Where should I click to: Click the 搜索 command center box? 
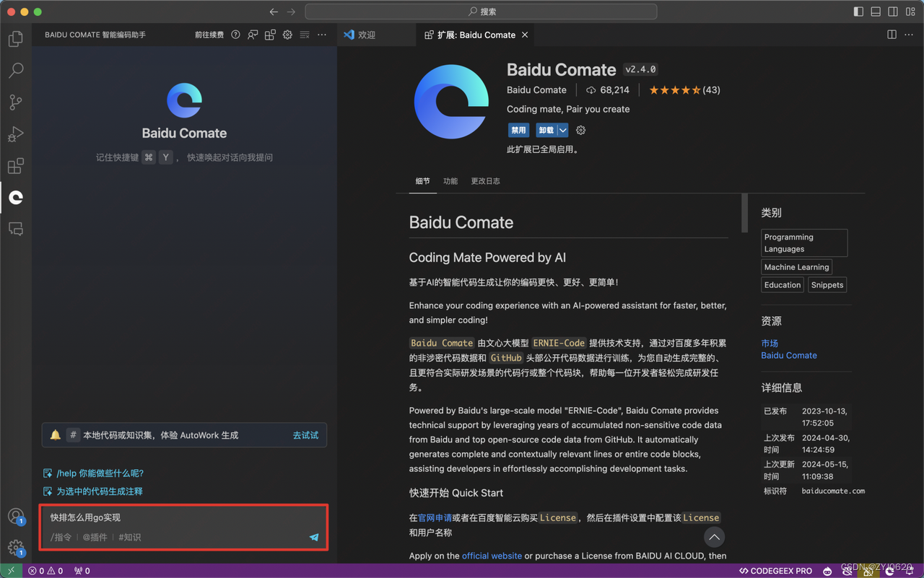tap(481, 12)
